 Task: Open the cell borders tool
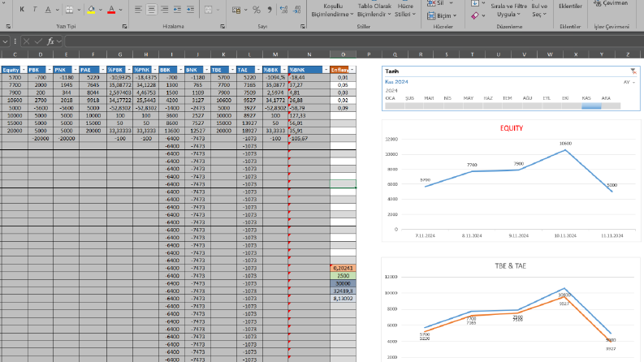tap(69, 10)
